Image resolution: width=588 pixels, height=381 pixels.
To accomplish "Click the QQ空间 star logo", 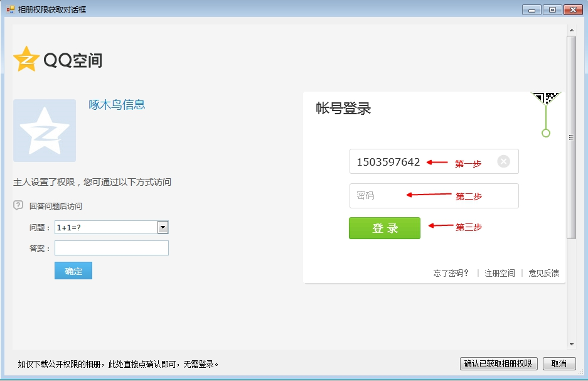I will point(26,59).
